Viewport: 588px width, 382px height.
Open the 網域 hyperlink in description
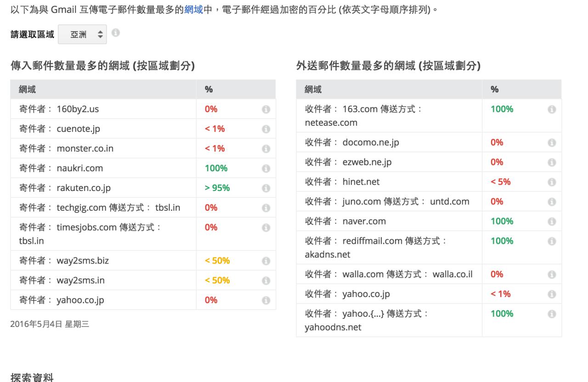[x=193, y=10]
